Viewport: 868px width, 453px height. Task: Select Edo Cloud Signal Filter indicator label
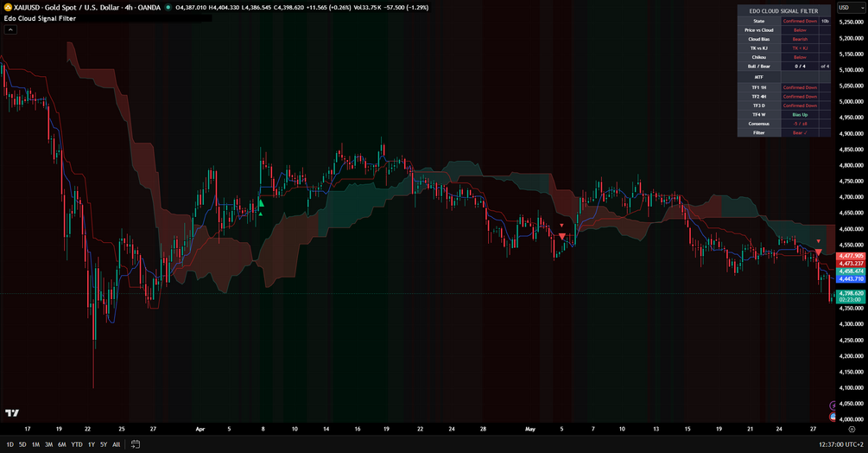pyautogui.click(x=40, y=18)
